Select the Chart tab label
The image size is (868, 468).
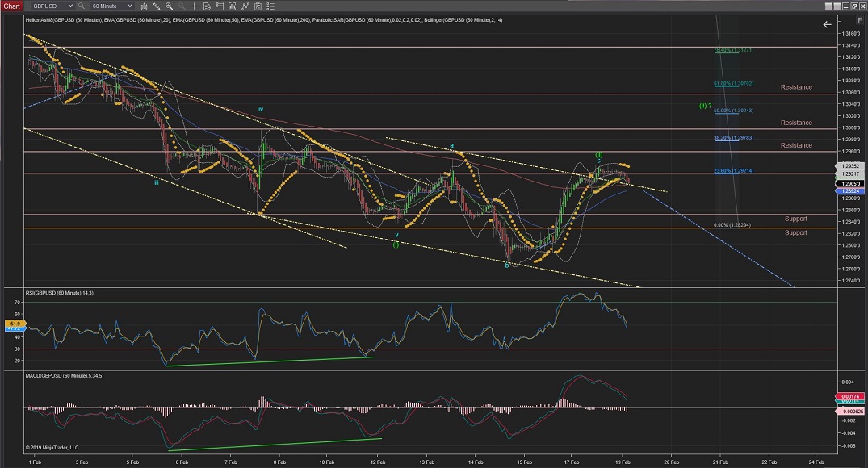coord(11,6)
